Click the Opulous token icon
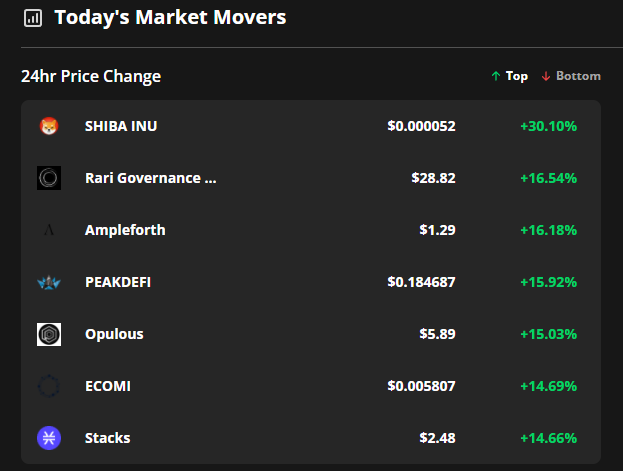623x471 pixels. click(49, 334)
